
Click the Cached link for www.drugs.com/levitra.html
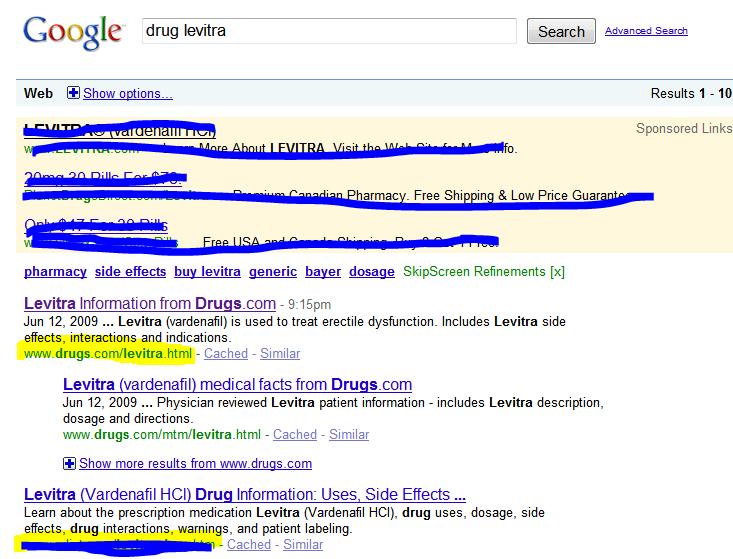[x=226, y=353]
